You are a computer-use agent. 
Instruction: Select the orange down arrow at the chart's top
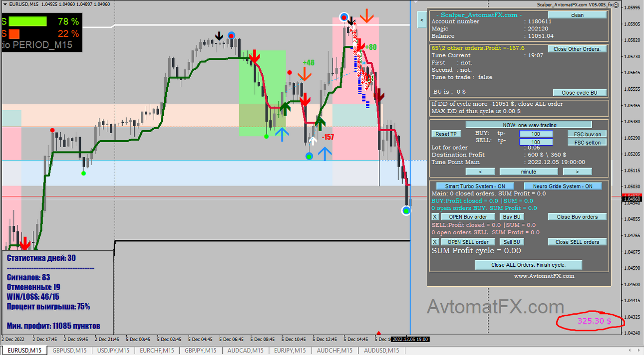367,15
